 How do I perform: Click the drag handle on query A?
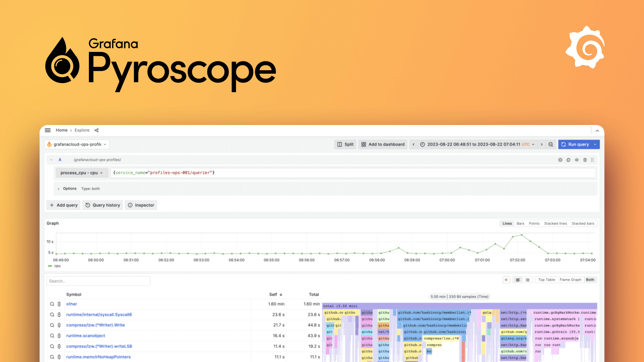point(592,160)
